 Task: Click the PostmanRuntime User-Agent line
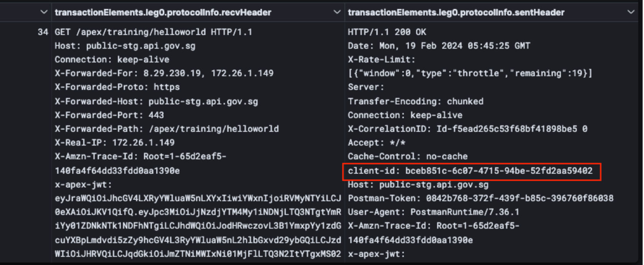tap(433, 212)
